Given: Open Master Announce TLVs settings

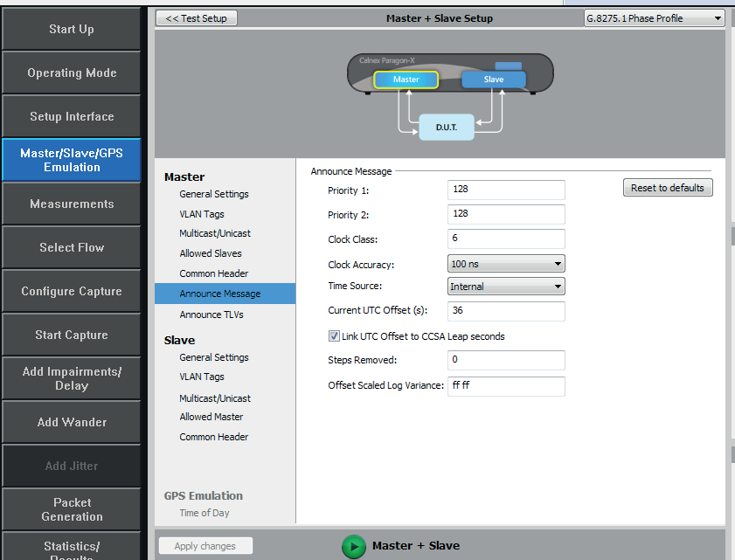Looking at the screenshot, I should pos(211,315).
